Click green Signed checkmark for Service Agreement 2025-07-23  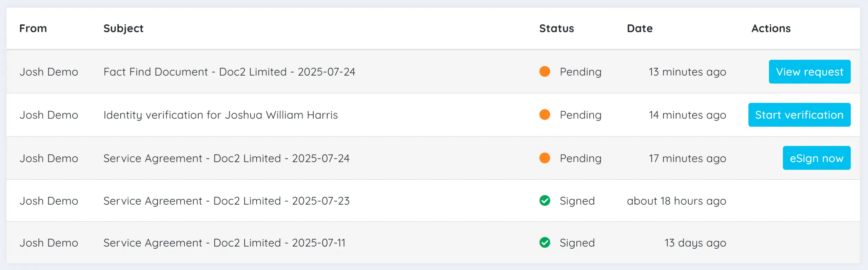pyautogui.click(x=545, y=201)
